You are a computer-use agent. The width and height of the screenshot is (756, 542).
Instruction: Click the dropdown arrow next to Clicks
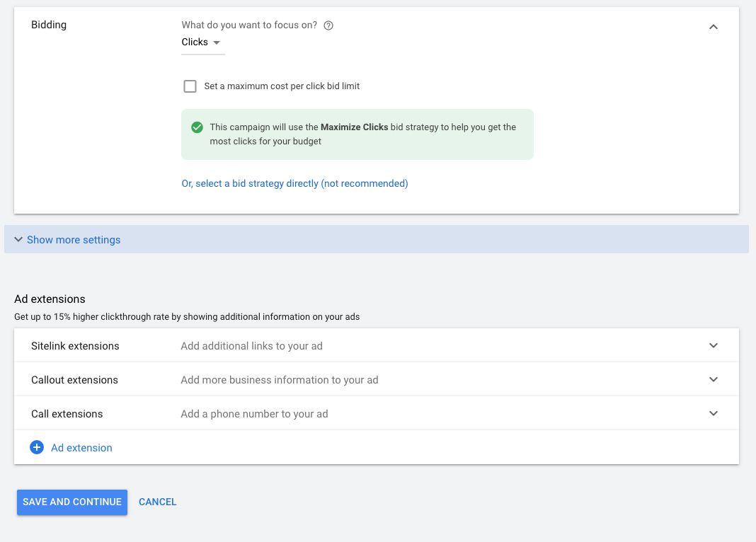pyautogui.click(x=219, y=42)
